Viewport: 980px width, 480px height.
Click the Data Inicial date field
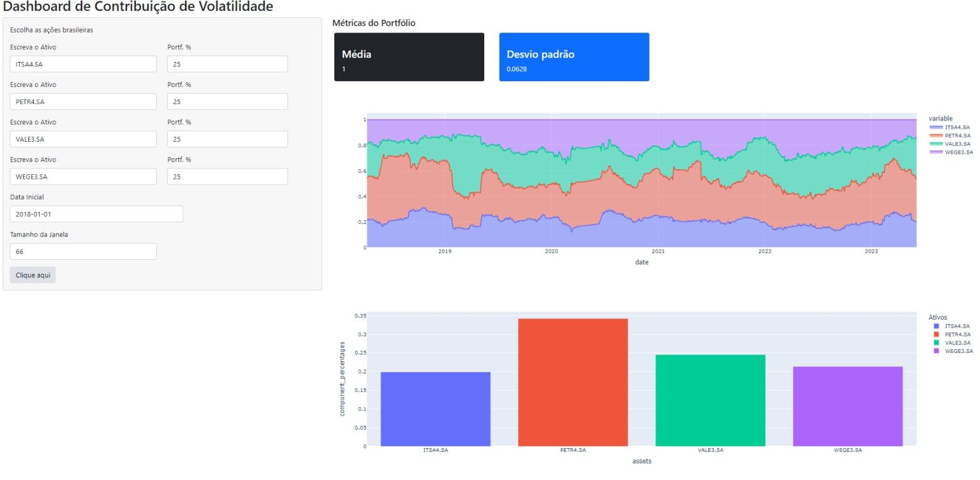(96, 214)
